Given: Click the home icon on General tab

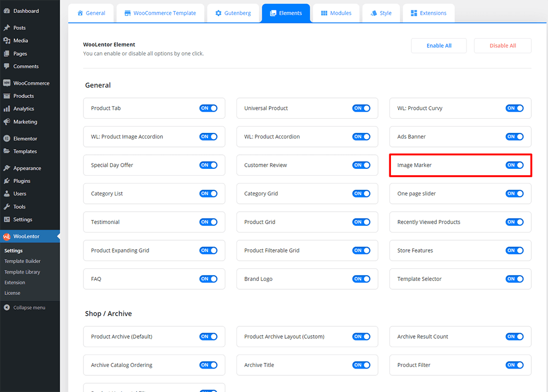Looking at the screenshot, I should pos(80,13).
